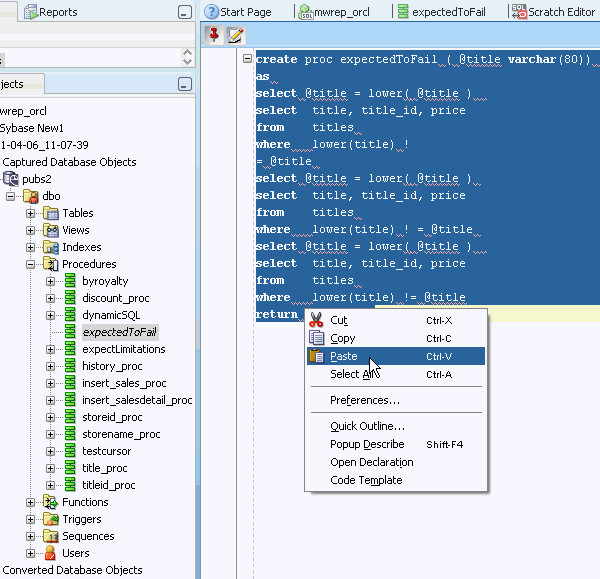The image size is (600, 579).
Task: Switch to the Scratch Editor tab
Action: point(553,12)
